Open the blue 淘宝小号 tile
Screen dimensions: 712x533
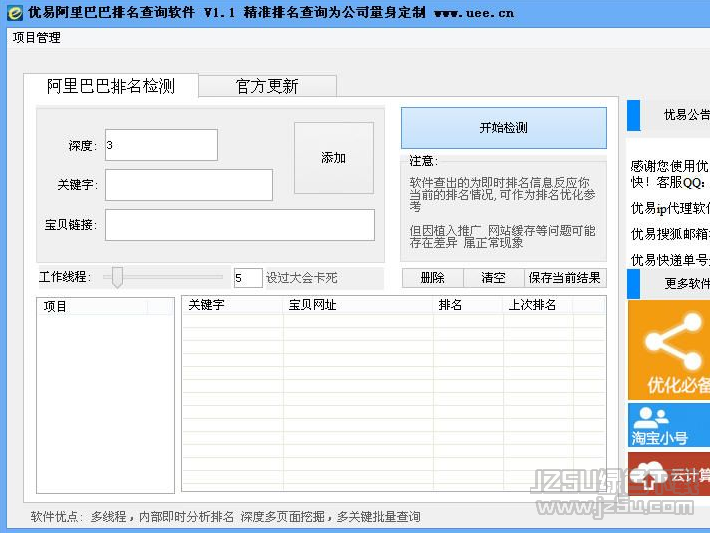click(669, 425)
